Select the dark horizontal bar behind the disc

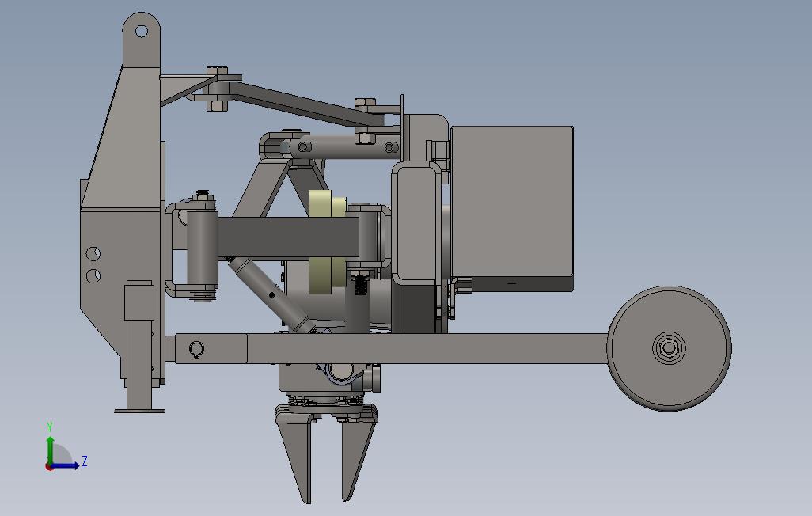pos(288,237)
